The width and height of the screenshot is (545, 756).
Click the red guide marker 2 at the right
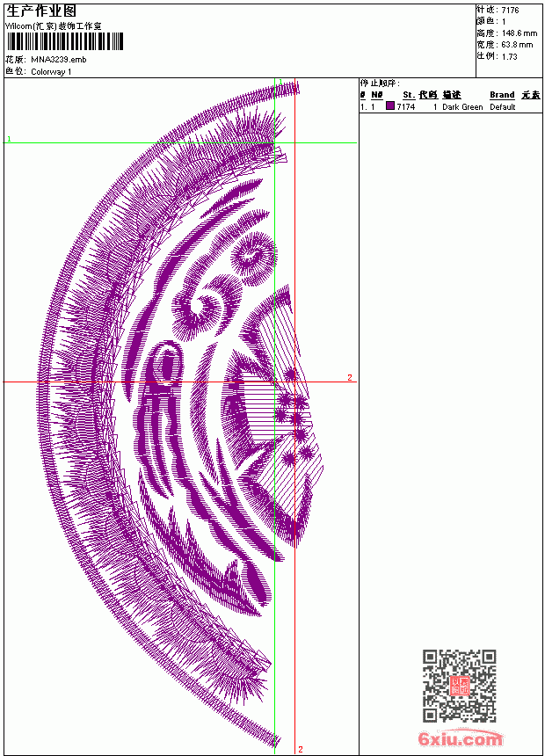pyautogui.click(x=350, y=377)
